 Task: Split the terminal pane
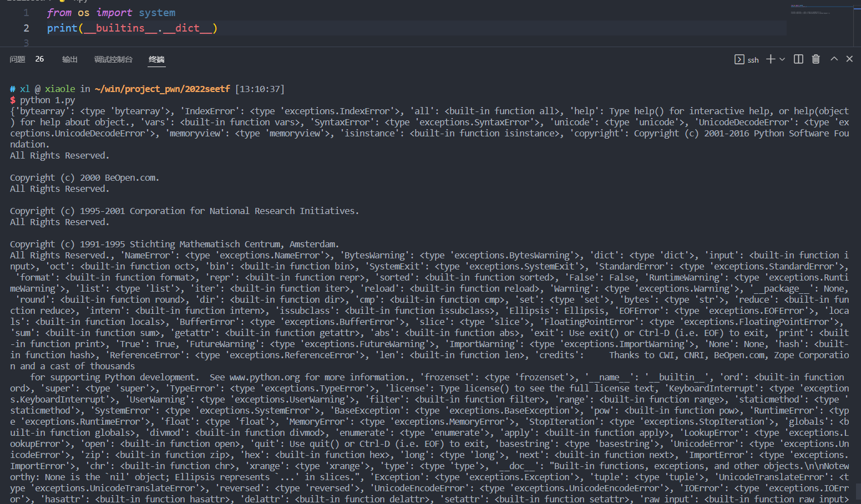(798, 59)
